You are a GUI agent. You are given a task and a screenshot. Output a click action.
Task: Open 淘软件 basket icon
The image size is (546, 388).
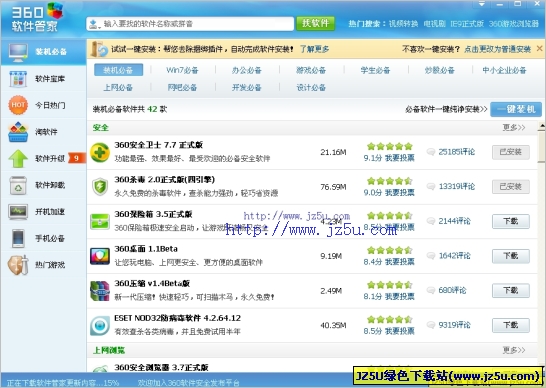click(x=18, y=132)
